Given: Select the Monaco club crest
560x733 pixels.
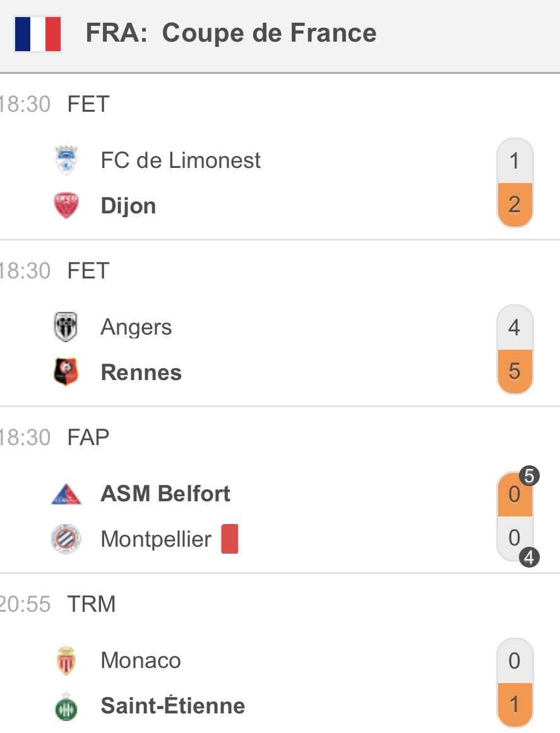Looking at the screenshot, I should click(66, 660).
